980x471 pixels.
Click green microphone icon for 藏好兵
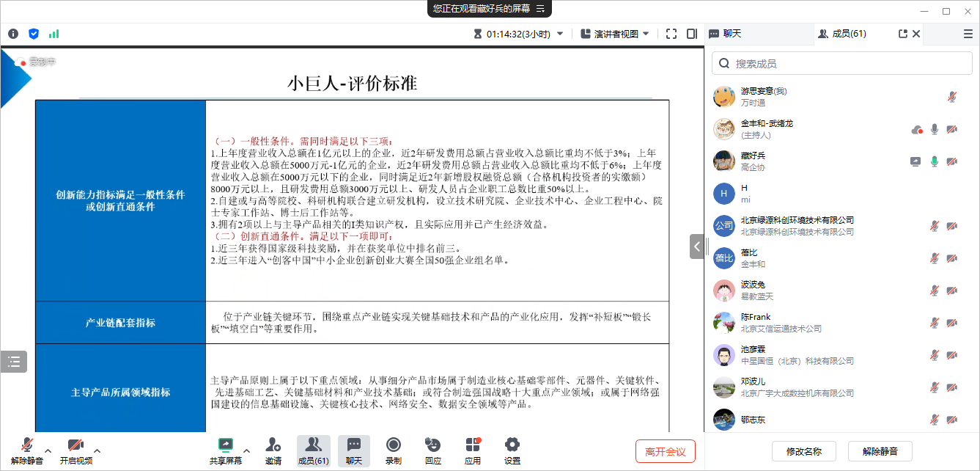[935, 161]
